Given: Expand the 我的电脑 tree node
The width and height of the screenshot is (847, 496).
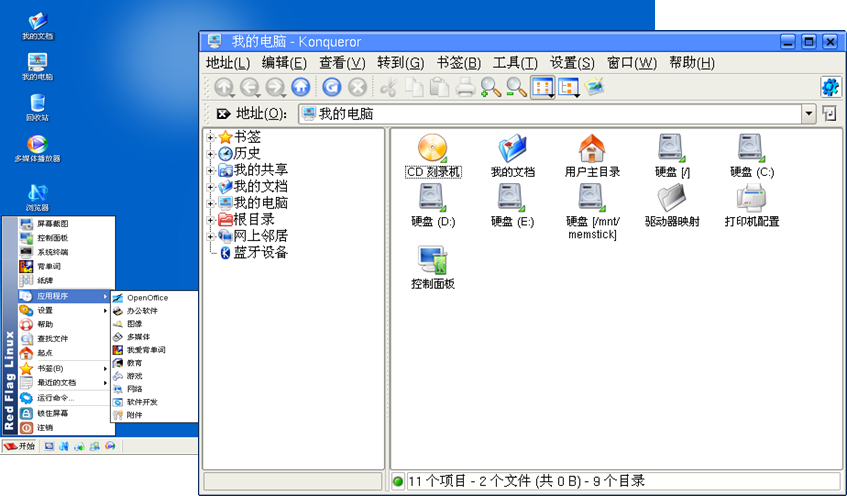Looking at the screenshot, I should point(211,204).
